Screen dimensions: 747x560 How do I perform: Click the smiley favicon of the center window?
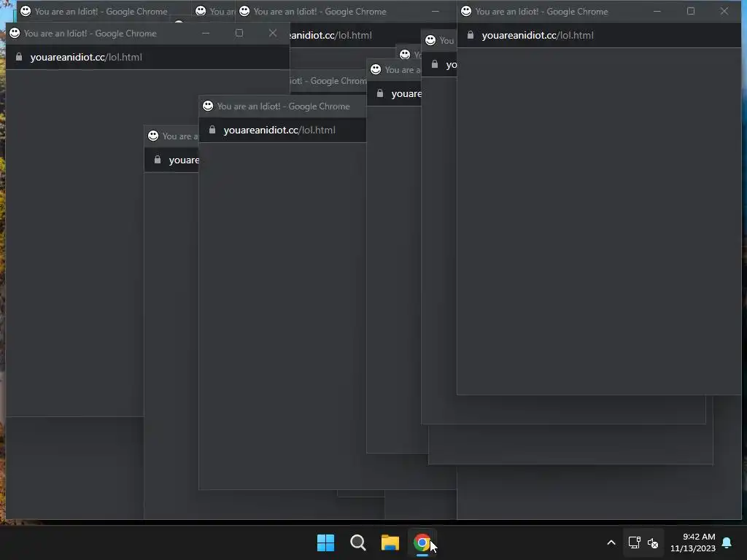click(x=208, y=106)
